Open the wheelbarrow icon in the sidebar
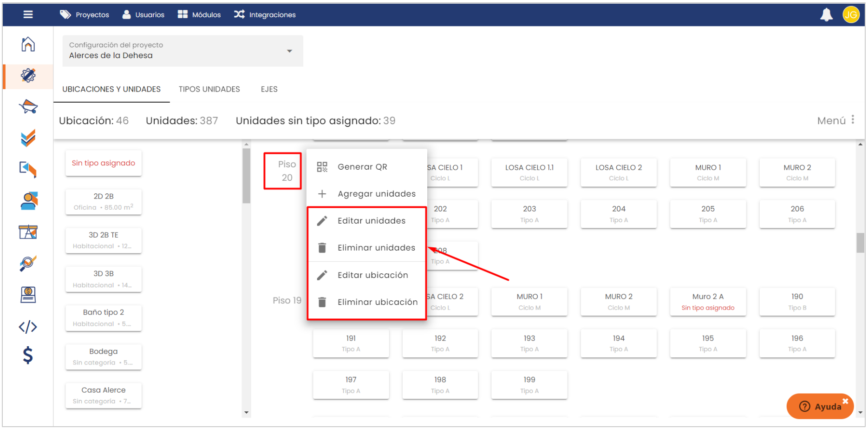 [28, 106]
